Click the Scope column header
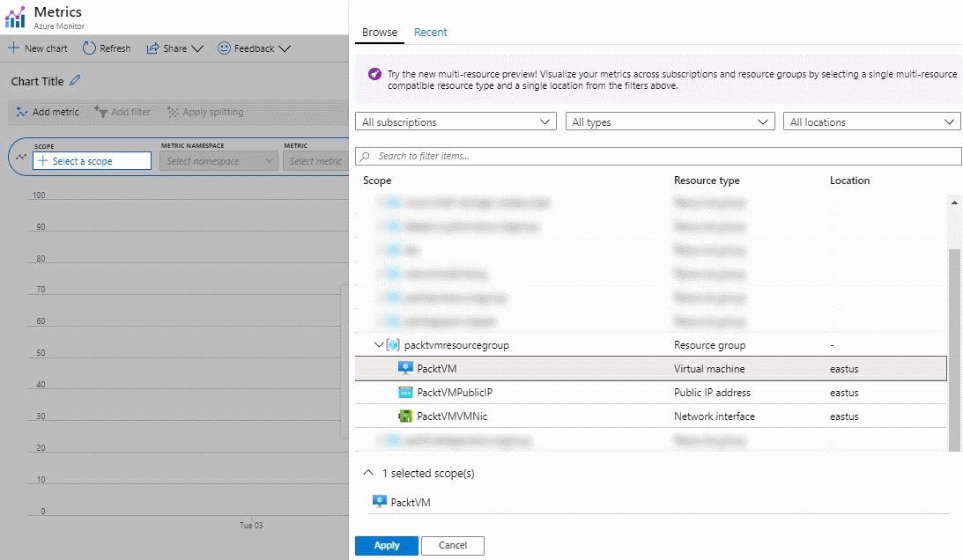This screenshot has width=963, height=560. point(377,181)
